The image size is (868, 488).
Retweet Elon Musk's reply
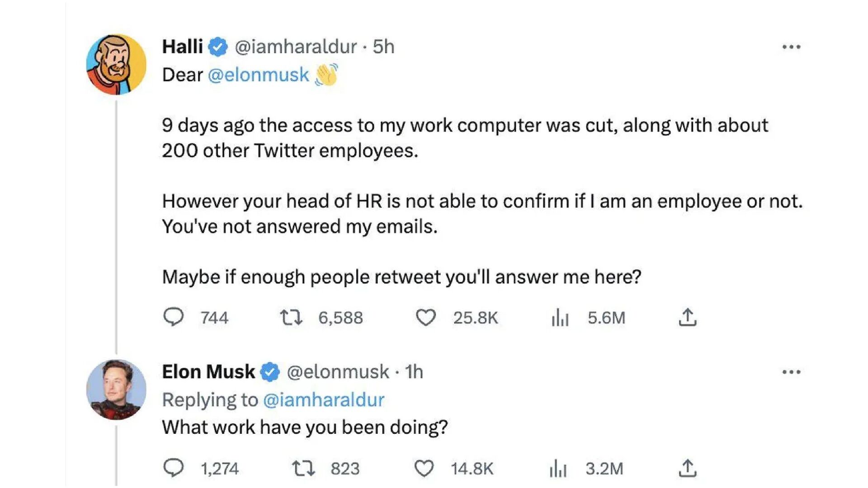[303, 468]
